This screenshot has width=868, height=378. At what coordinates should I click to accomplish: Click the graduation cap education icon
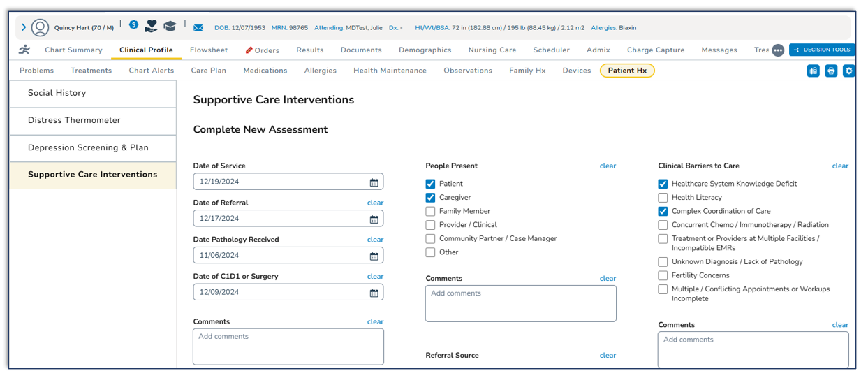click(170, 27)
